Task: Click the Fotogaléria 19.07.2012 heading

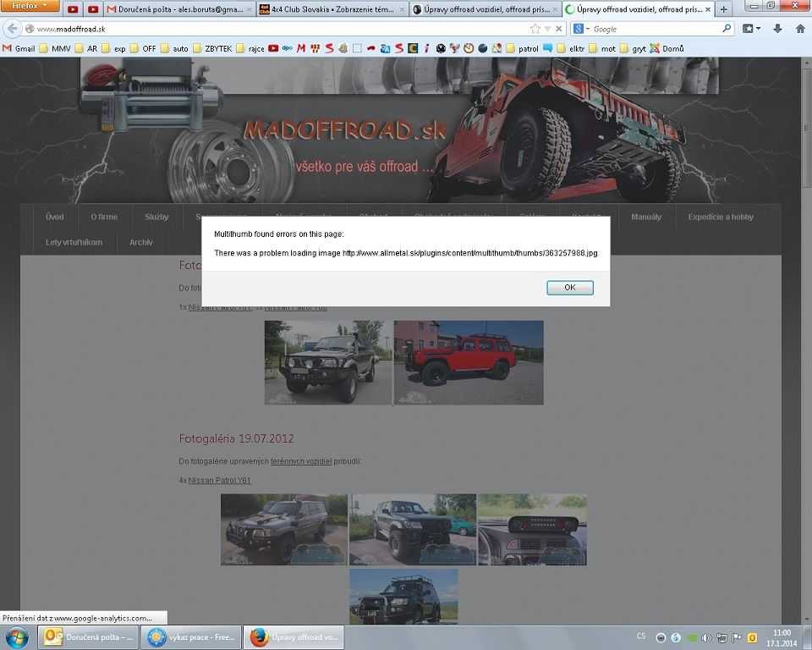Action: [x=236, y=438]
